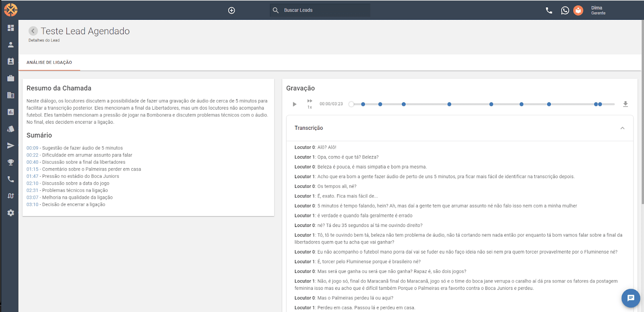Play the call recording
The image size is (644, 312).
(295, 104)
